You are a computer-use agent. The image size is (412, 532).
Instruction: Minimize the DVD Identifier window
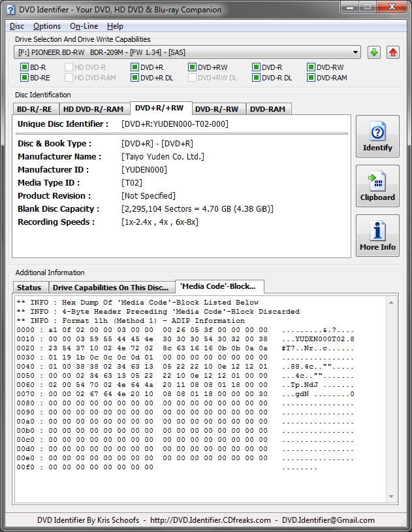click(x=350, y=7)
